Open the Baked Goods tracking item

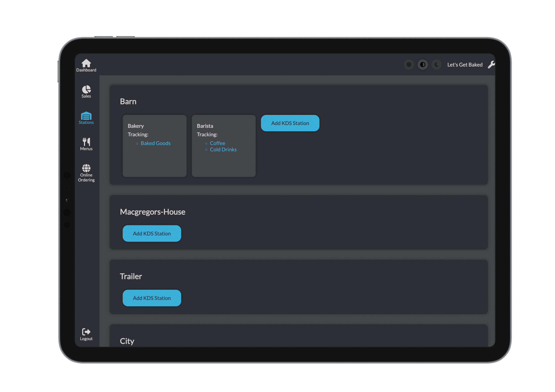coord(155,143)
